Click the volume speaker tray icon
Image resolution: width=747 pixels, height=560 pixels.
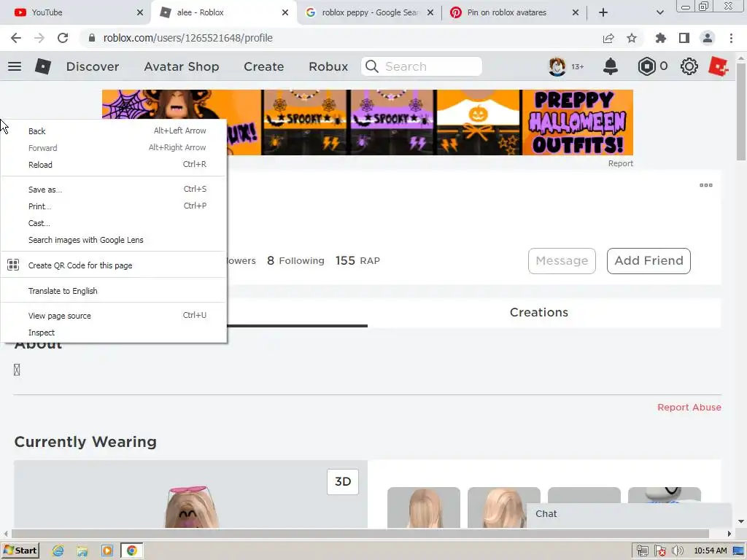click(678, 551)
